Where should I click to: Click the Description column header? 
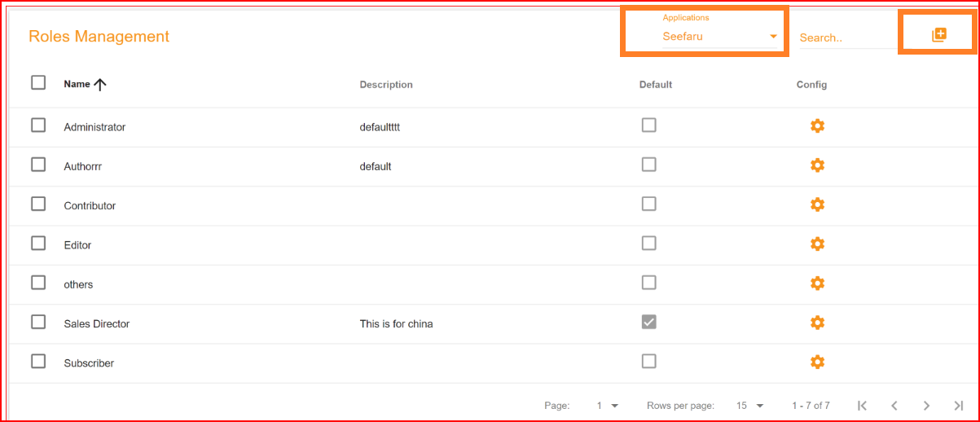click(386, 85)
